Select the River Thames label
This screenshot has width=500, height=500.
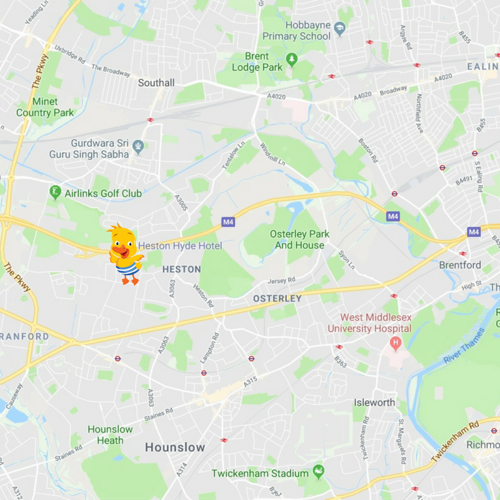[x=464, y=346]
